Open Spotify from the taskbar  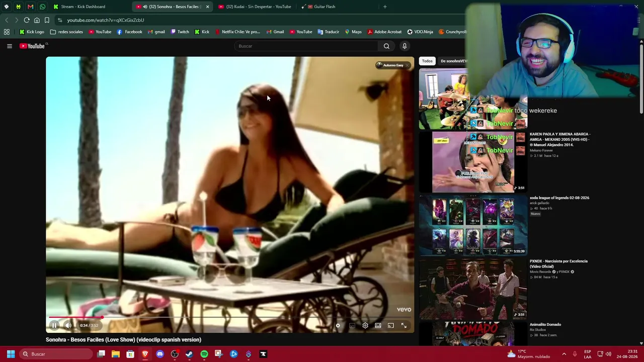point(204,354)
